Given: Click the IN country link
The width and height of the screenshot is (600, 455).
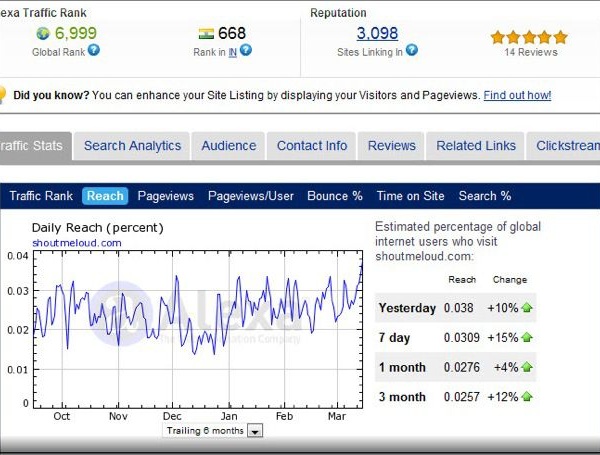Looking at the screenshot, I should [232, 52].
